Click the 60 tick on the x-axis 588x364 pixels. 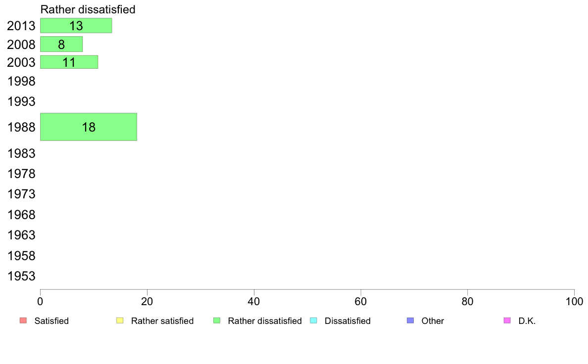(361, 301)
